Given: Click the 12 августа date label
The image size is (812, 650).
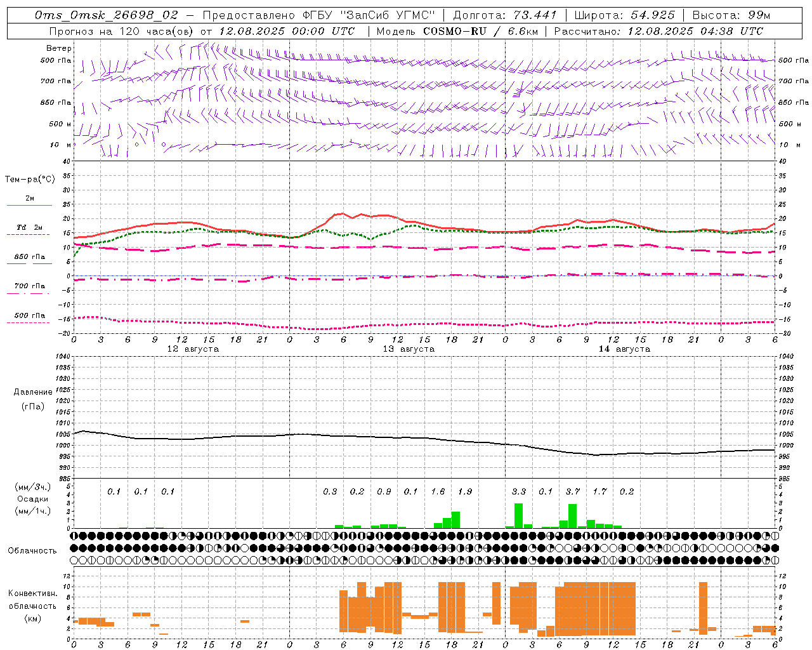Looking at the screenshot, I should [193, 349].
